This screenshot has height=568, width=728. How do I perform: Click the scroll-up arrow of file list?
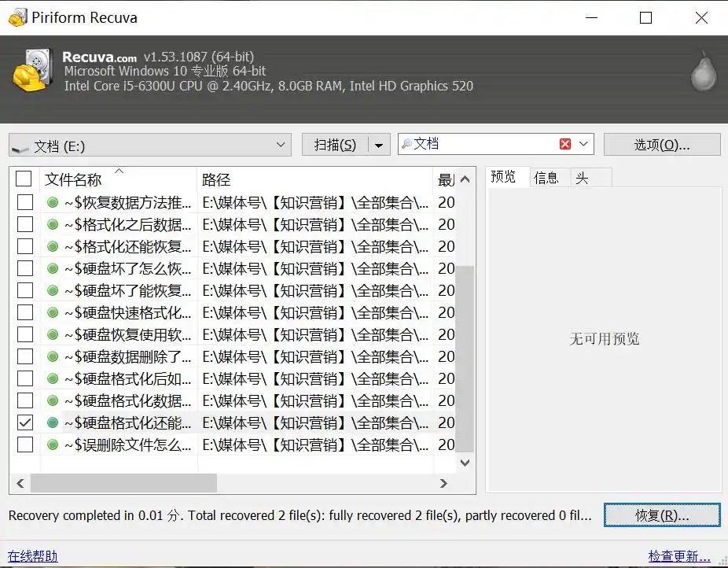click(465, 179)
